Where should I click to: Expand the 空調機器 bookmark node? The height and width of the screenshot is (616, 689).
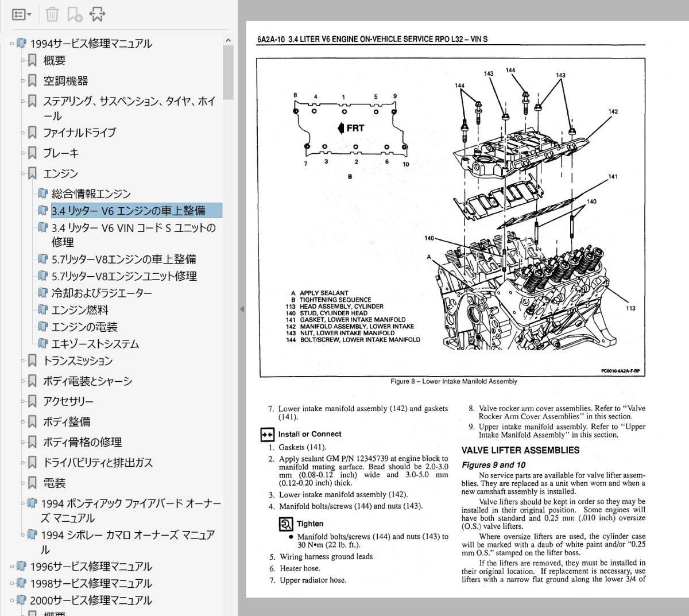24,81
